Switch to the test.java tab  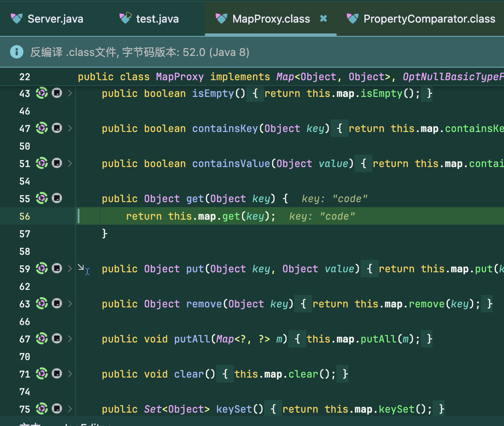pyautogui.click(x=149, y=19)
